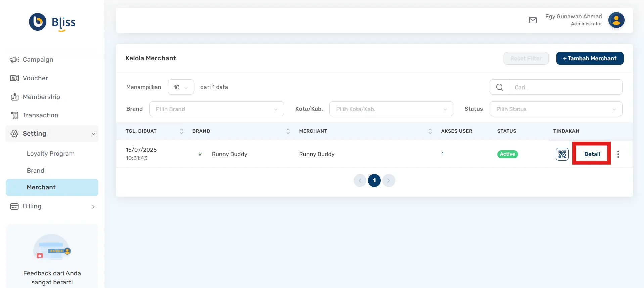The image size is (644, 288).
Task: Open the three-dot actions menu
Action: coord(618,154)
